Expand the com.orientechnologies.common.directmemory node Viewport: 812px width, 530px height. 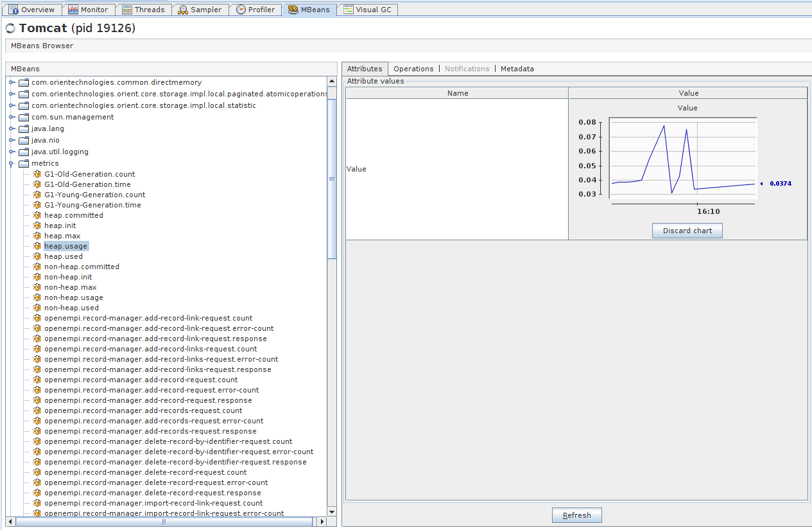tap(12, 82)
